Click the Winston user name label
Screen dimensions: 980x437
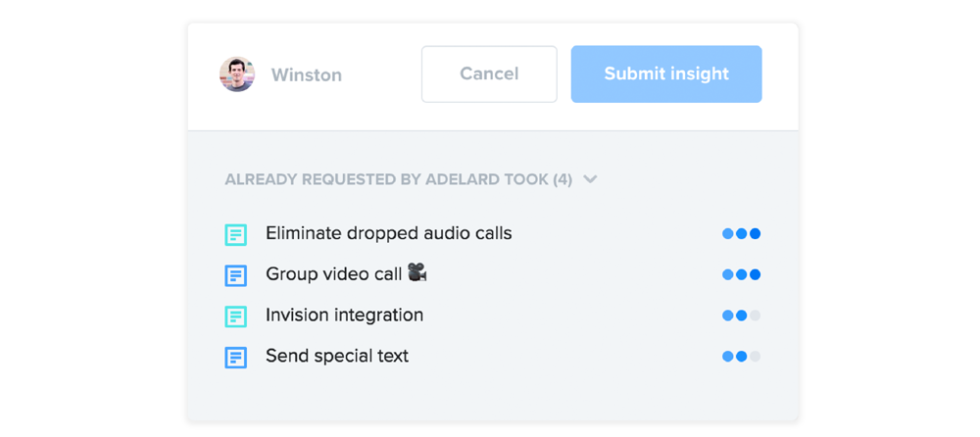point(306,75)
